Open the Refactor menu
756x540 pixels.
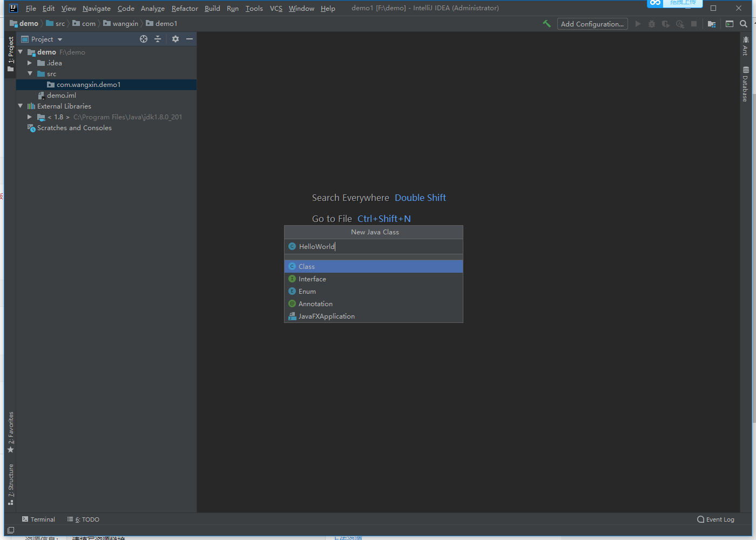[185, 8]
